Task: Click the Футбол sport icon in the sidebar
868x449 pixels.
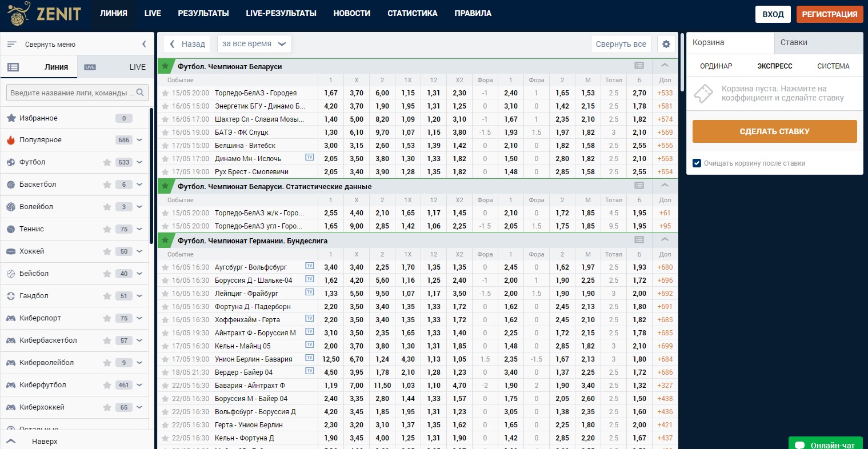Action: click(x=10, y=162)
